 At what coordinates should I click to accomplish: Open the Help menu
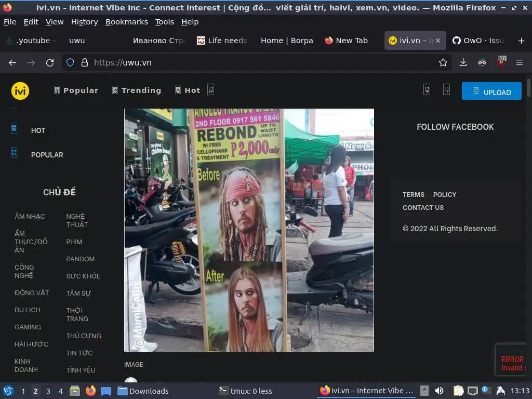coord(190,22)
